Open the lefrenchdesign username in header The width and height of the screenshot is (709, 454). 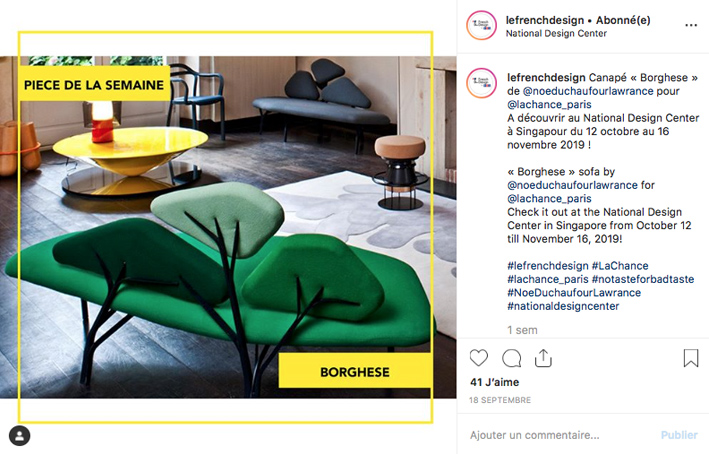coord(545,20)
